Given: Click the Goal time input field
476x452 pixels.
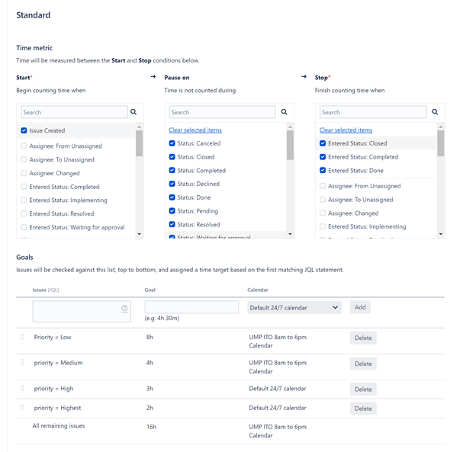Looking at the screenshot, I should coord(191,307).
